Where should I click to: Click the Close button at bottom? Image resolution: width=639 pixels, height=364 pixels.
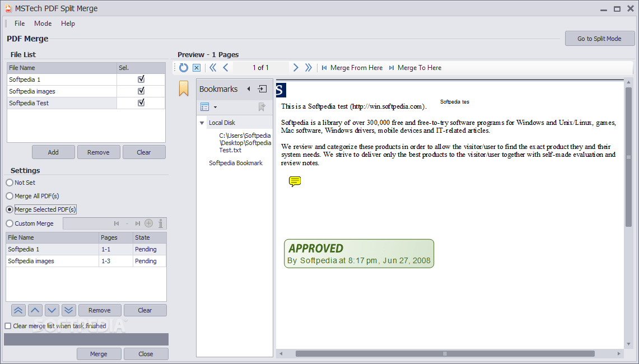146,354
